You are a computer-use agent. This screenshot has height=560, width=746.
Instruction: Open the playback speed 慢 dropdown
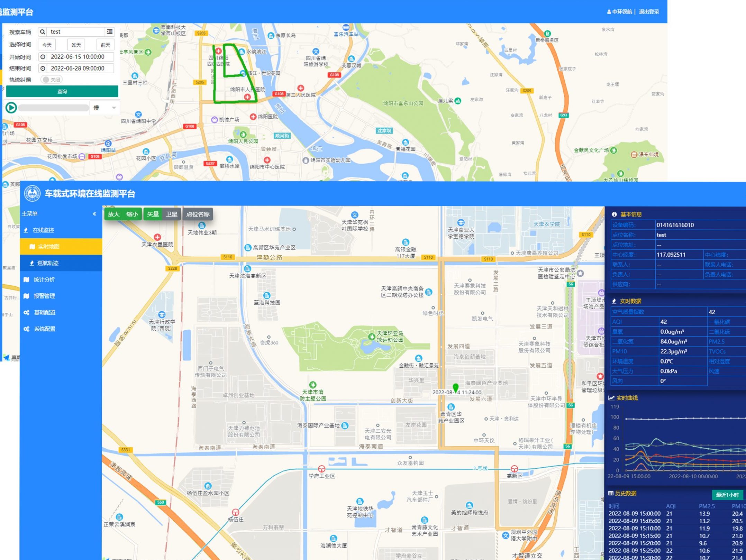coord(105,108)
